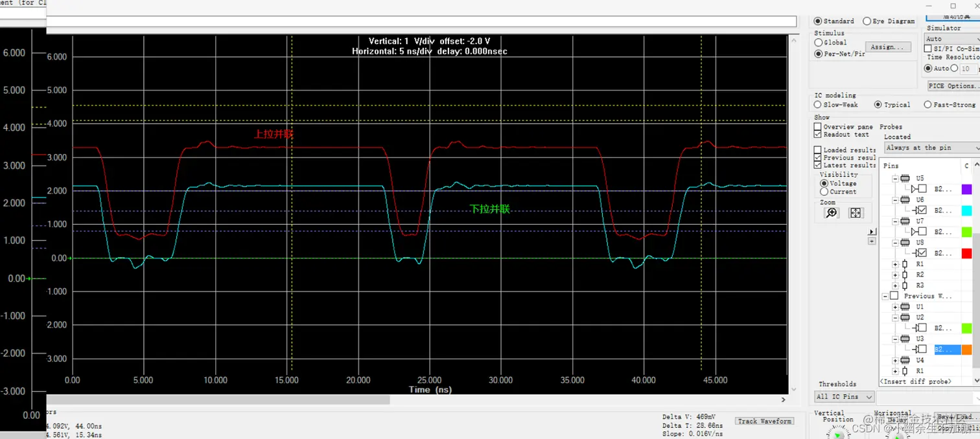Screen dimensions: 980x439
Task: Click red color swatch for U8 pin
Action: pos(966,253)
